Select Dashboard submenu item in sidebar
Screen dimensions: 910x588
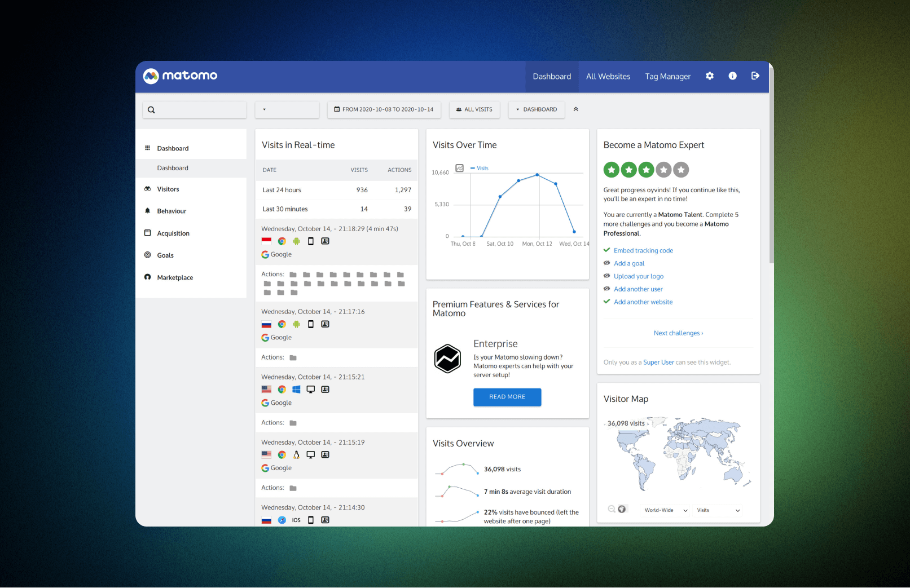point(191,168)
